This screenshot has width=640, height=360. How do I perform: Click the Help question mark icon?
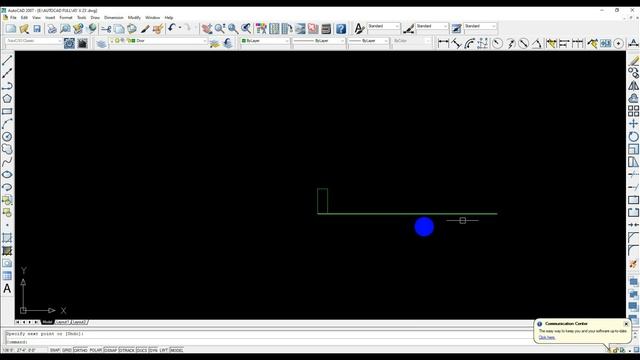[341, 29]
